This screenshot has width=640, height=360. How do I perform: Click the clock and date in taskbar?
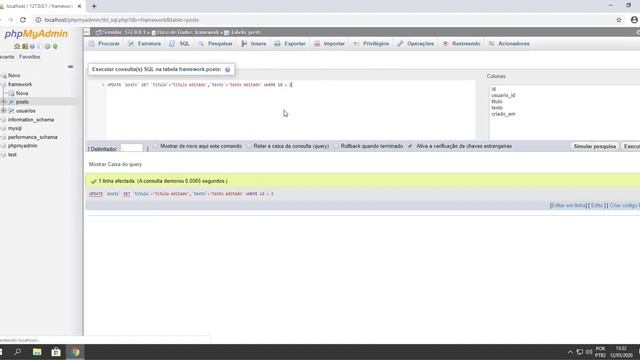pyautogui.click(x=621, y=352)
